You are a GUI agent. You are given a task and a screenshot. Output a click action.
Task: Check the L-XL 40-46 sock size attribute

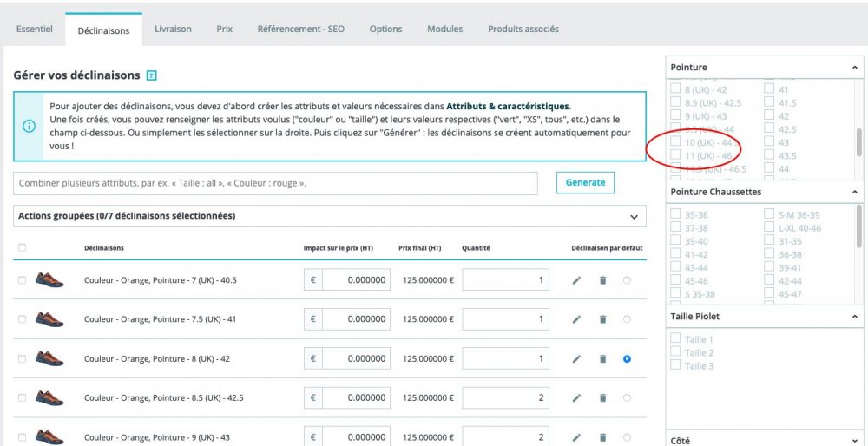[769, 226]
